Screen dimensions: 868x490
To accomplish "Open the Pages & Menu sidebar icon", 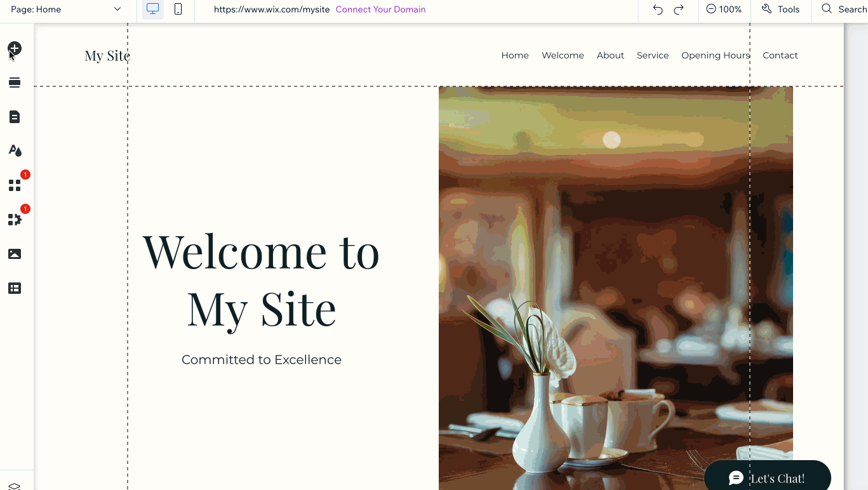I will [15, 117].
